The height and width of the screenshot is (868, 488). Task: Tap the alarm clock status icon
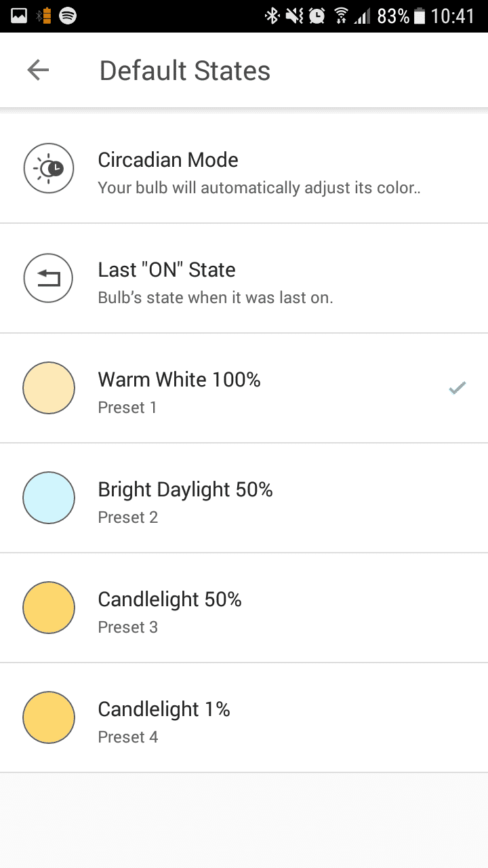point(317,16)
